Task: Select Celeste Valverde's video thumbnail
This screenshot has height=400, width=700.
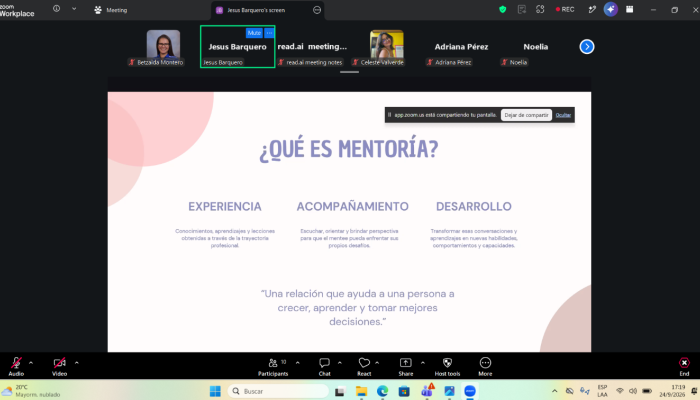Action: tap(387, 45)
